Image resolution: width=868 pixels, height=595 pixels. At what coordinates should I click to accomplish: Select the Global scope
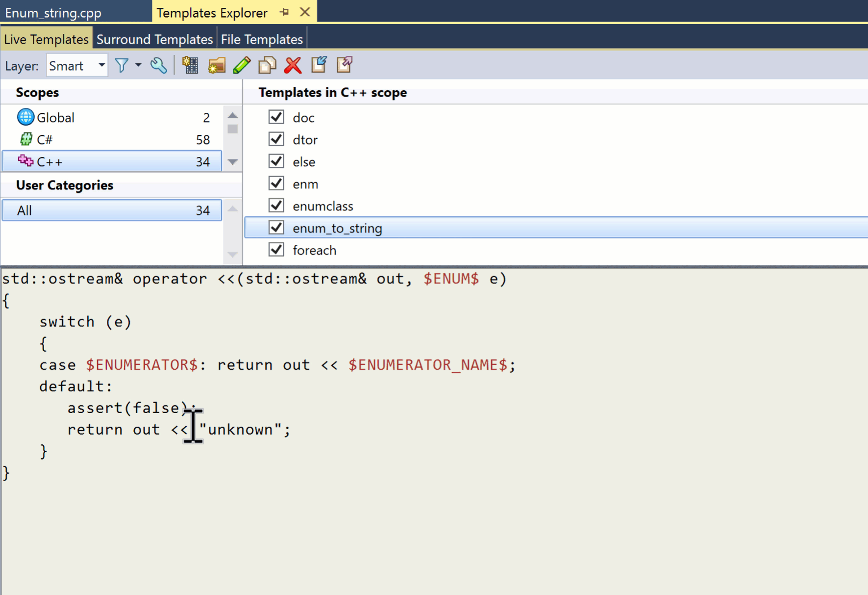pyautogui.click(x=55, y=117)
